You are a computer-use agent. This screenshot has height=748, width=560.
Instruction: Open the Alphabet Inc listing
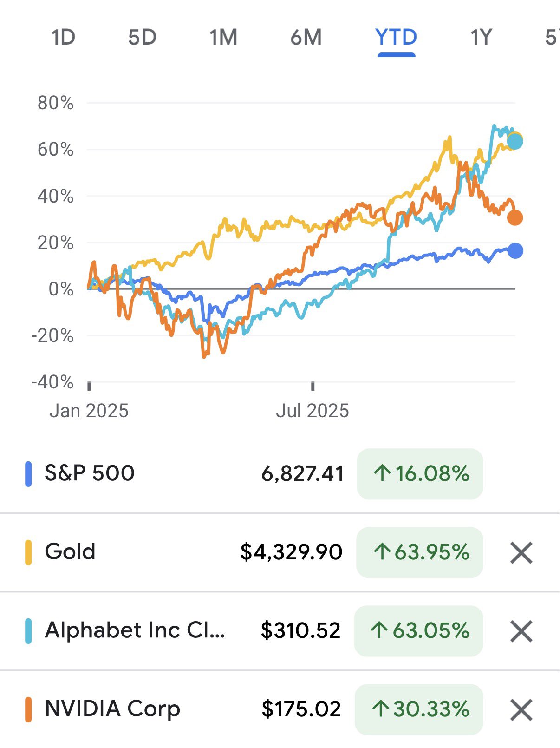pos(135,630)
